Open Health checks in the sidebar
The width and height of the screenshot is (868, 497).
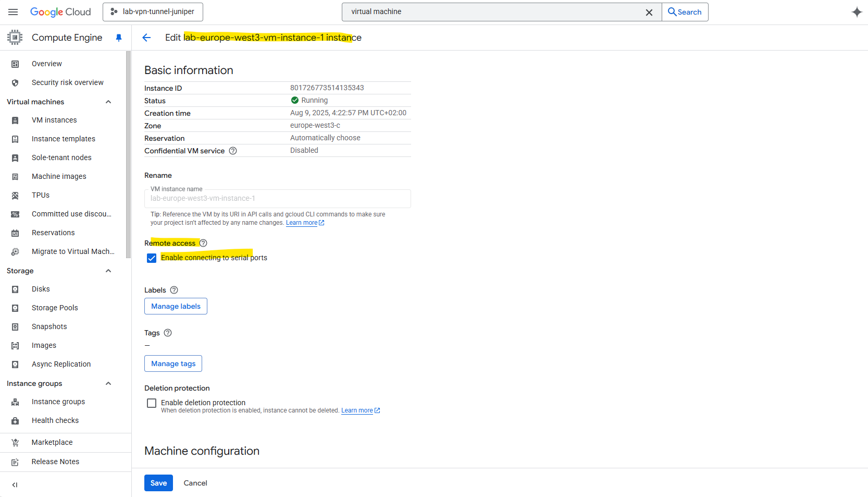(x=55, y=420)
